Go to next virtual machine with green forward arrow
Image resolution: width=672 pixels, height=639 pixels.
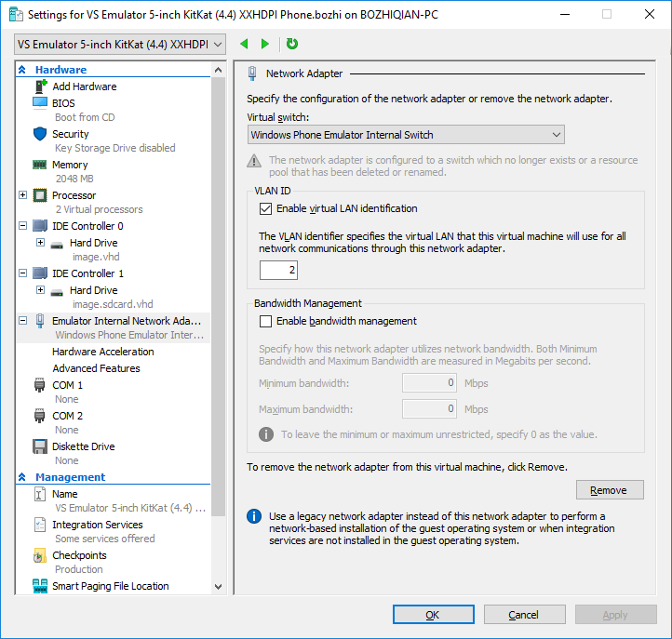pyautogui.click(x=265, y=44)
